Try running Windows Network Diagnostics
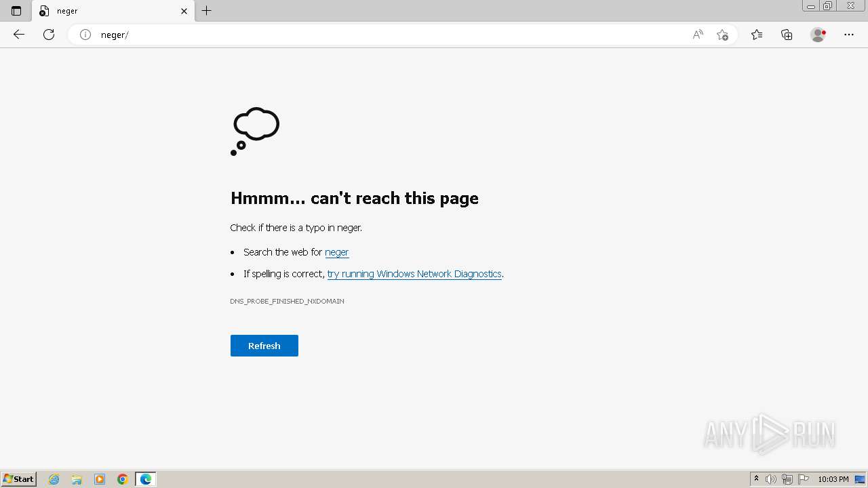This screenshot has height=488, width=868. pyautogui.click(x=414, y=274)
